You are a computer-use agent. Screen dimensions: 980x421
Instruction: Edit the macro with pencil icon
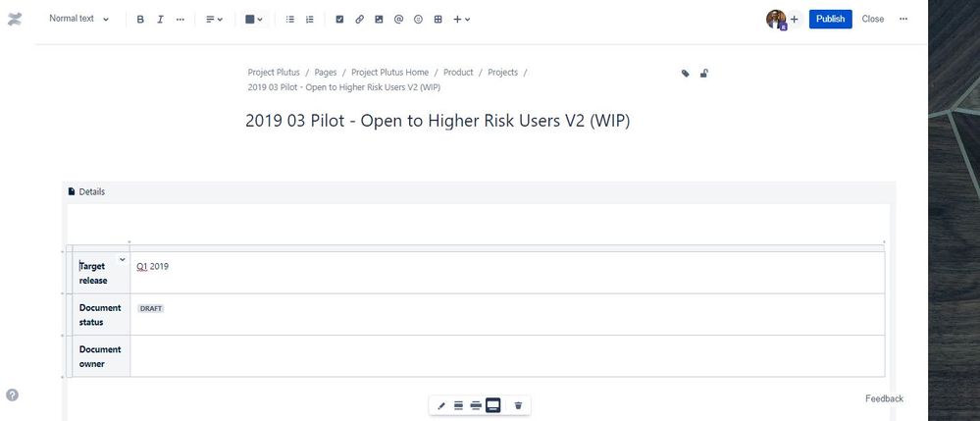pyautogui.click(x=441, y=406)
